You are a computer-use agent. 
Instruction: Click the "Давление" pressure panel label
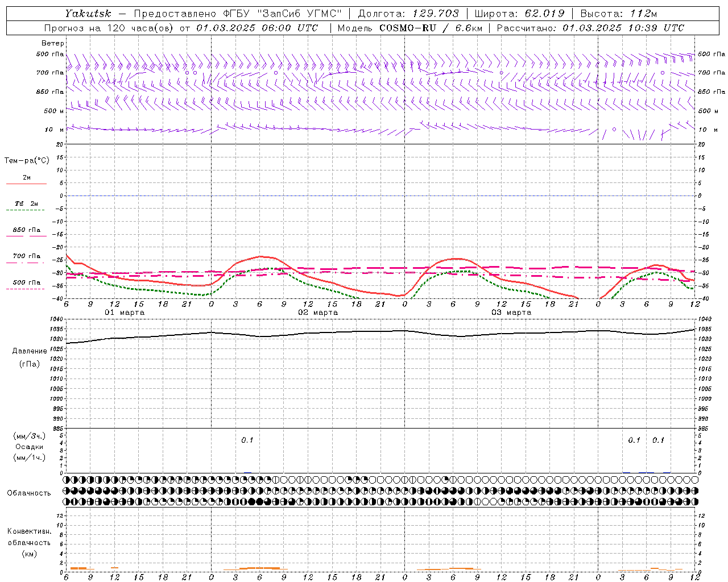pos(30,351)
